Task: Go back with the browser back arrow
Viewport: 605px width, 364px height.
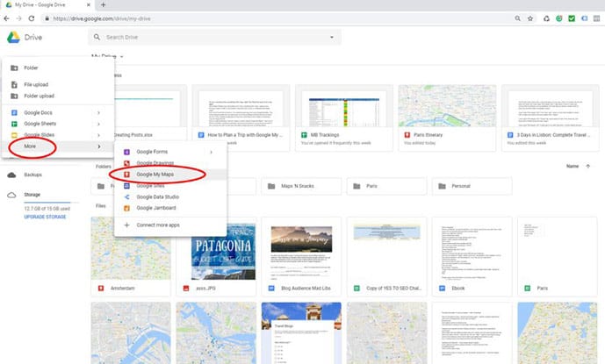Action: pyautogui.click(x=6, y=18)
